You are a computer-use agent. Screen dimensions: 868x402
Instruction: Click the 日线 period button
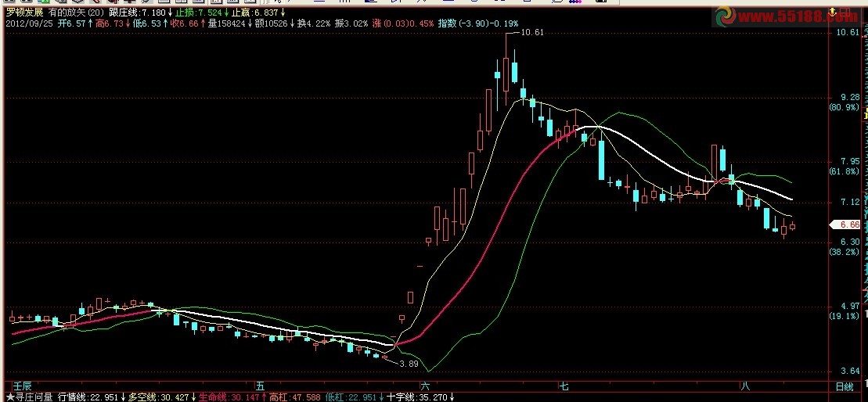tap(845, 386)
